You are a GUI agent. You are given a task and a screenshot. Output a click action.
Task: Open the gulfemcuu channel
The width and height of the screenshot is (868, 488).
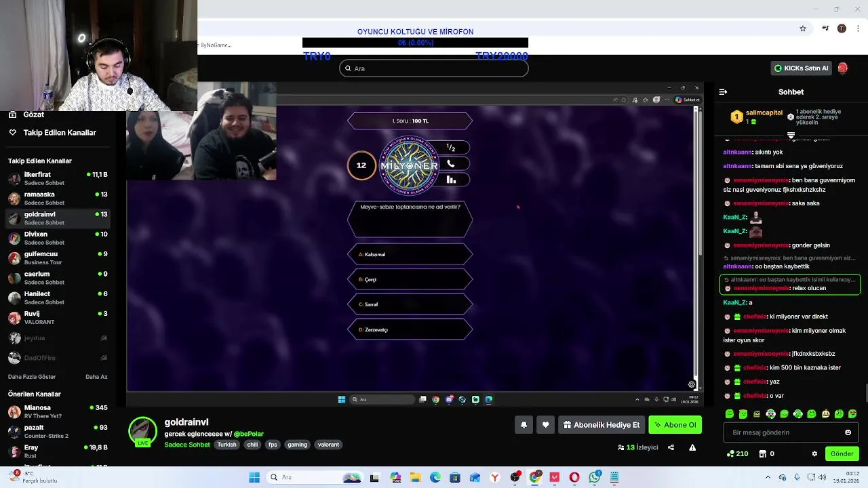tap(58, 258)
